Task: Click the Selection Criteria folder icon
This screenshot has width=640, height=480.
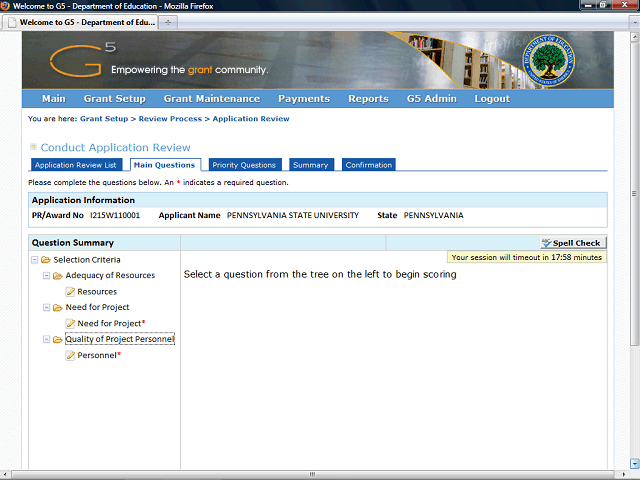Action: coord(46,260)
